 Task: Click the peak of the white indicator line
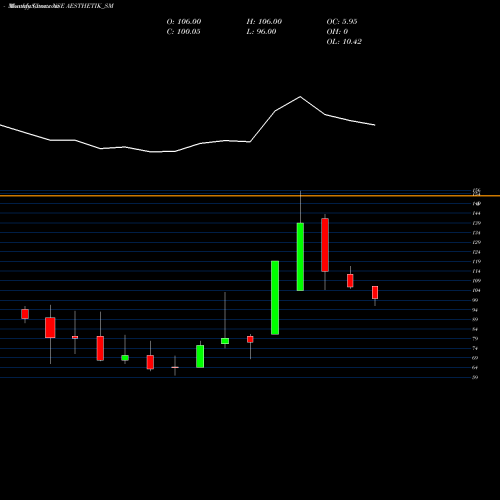300,97
